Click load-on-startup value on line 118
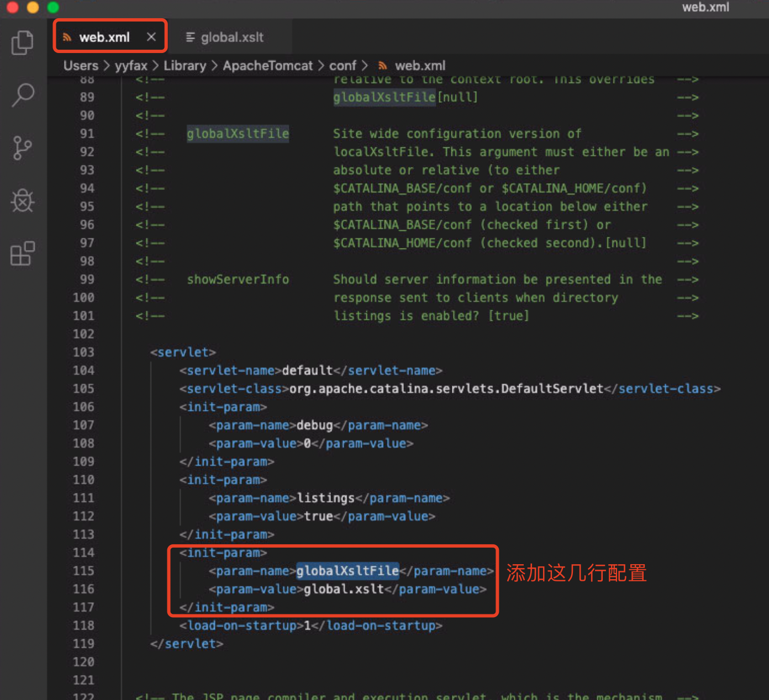The height and width of the screenshot is (700, 769). tap(307, 625)
